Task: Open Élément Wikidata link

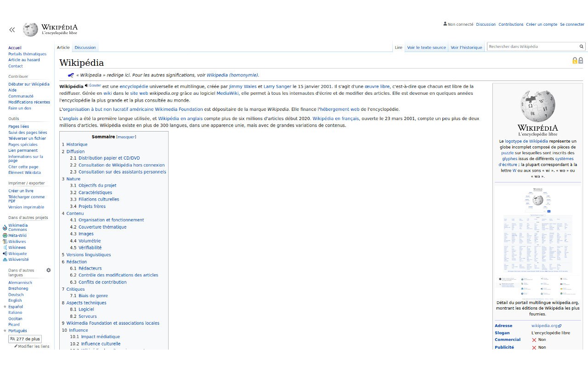Action: pos(24,173)
